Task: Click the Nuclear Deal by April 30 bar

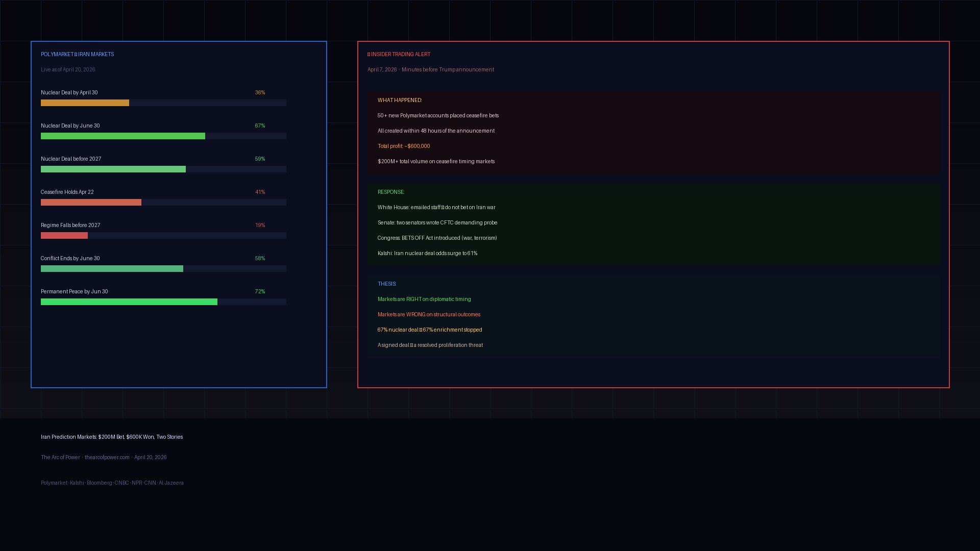Action: click(85, 103)
